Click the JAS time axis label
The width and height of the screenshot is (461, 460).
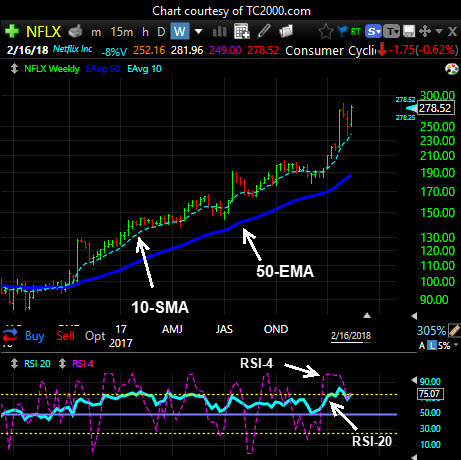[224, 329]
